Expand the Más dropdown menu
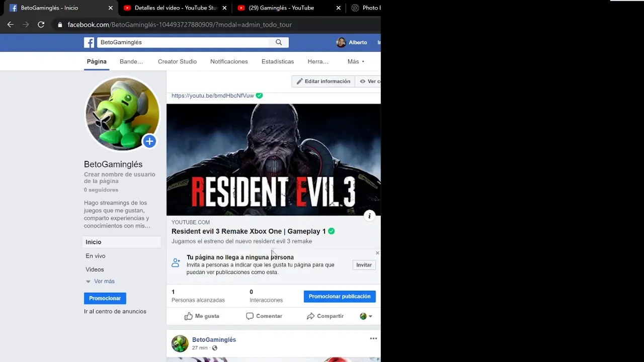 (356, 61)
